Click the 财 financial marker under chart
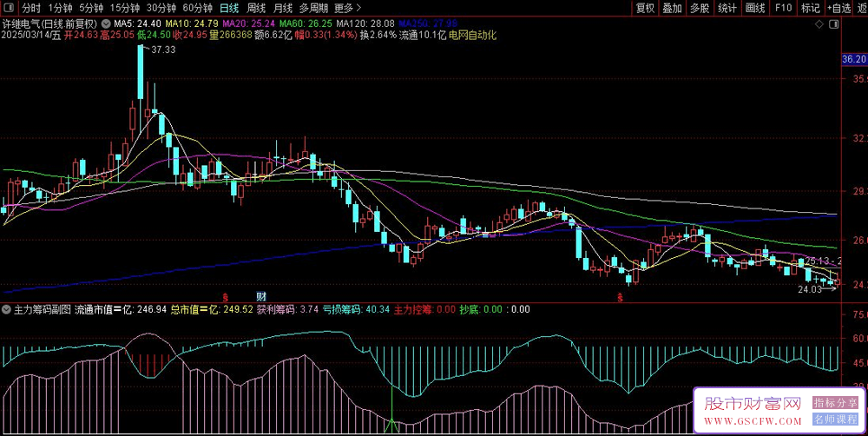The image size is (868, 436). [x=260, y=296]
